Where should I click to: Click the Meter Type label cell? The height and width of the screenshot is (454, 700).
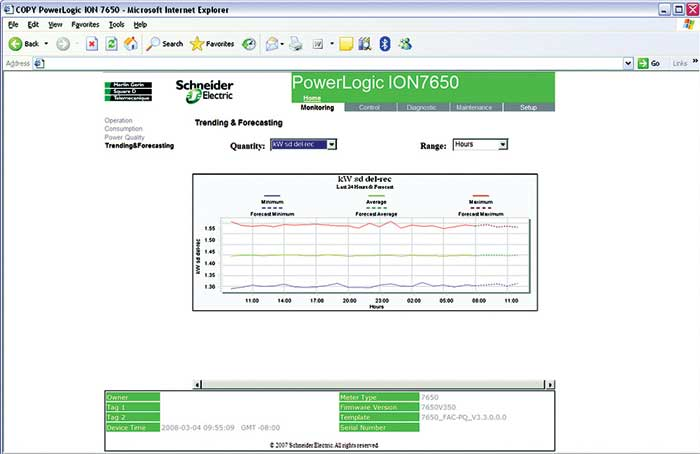pyautogui.click(x=379, y=397)
